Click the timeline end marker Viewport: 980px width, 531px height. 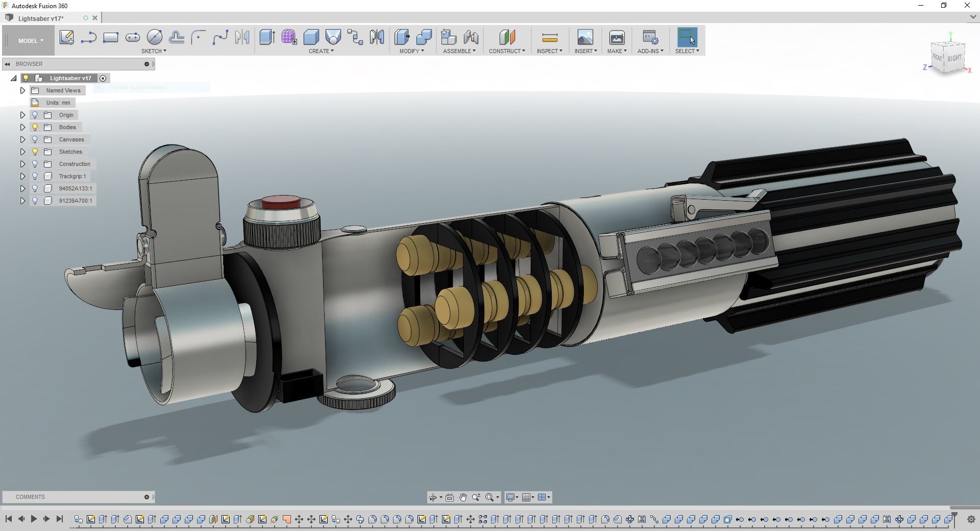click(x=954, y=519)
